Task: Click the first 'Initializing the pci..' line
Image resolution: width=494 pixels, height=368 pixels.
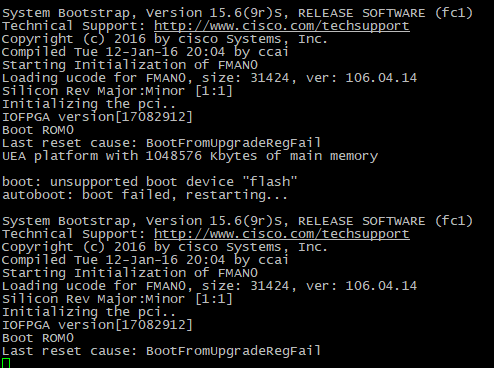Action: pyautogui.click(x=89, y=104)
